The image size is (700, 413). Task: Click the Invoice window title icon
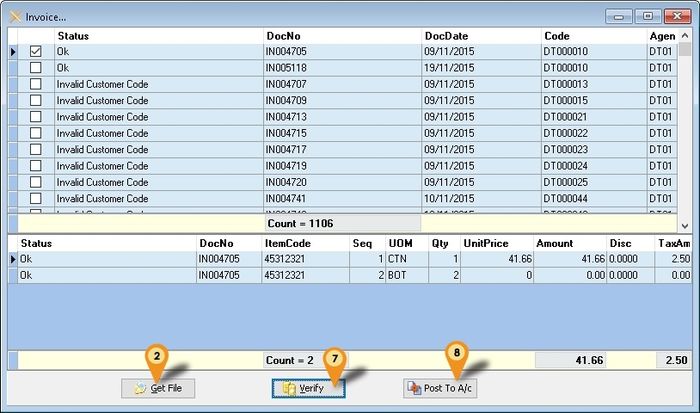(x=15, y=16)
